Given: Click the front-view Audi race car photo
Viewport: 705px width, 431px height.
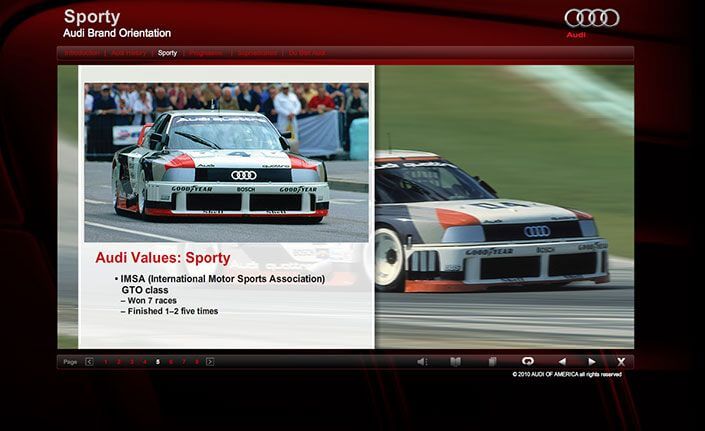Looking at the screenshot, I should pos(226,162).
